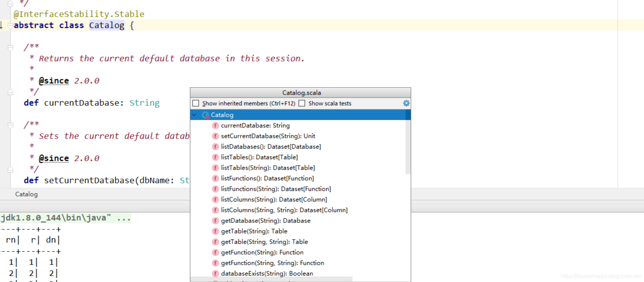Select getFunction(String): Function entry
The height and width of the screenshot is (282, 644).
[x=262, y=252]
